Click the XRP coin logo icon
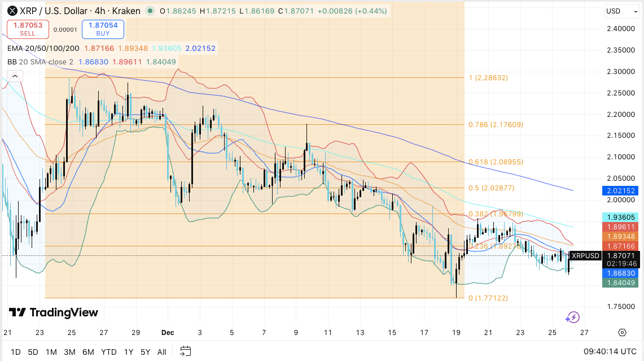The width and height of the screenshot is (644, 361). (11, 11)
